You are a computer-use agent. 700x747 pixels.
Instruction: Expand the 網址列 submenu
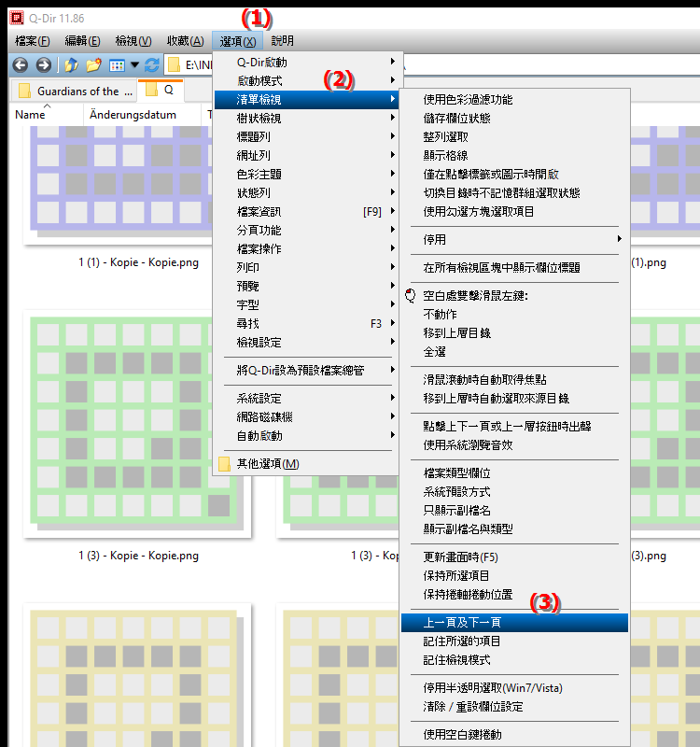point(306,155)
